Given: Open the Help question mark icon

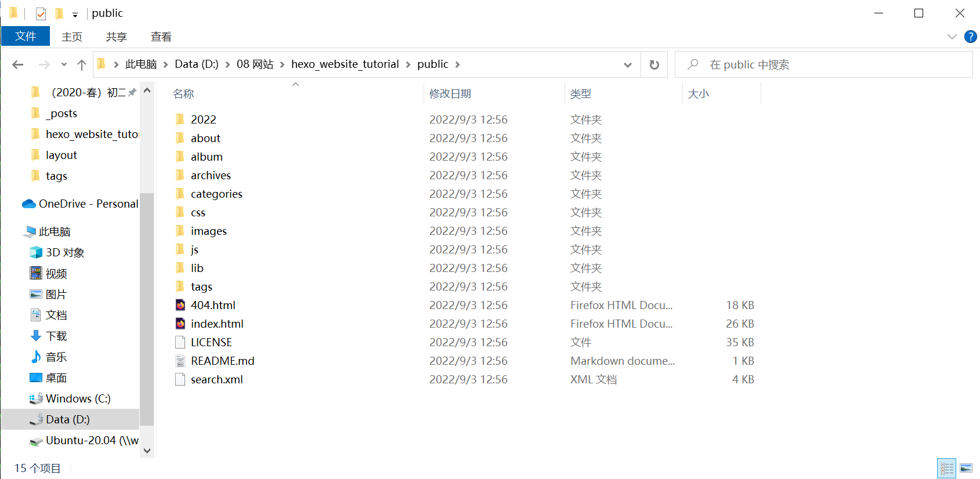Looking at the screenshot, I should point(970,37).
